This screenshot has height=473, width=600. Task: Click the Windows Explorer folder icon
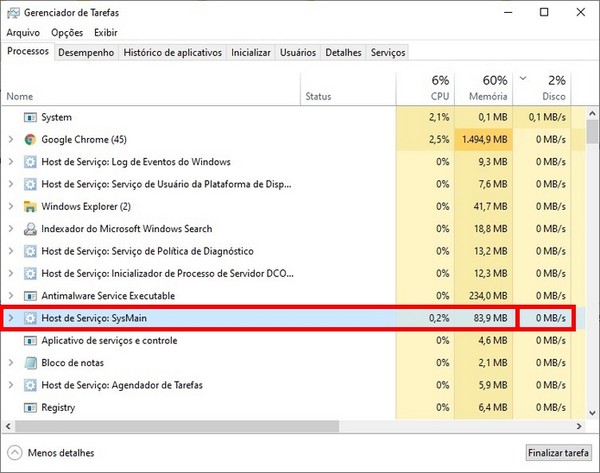(30, 207)
